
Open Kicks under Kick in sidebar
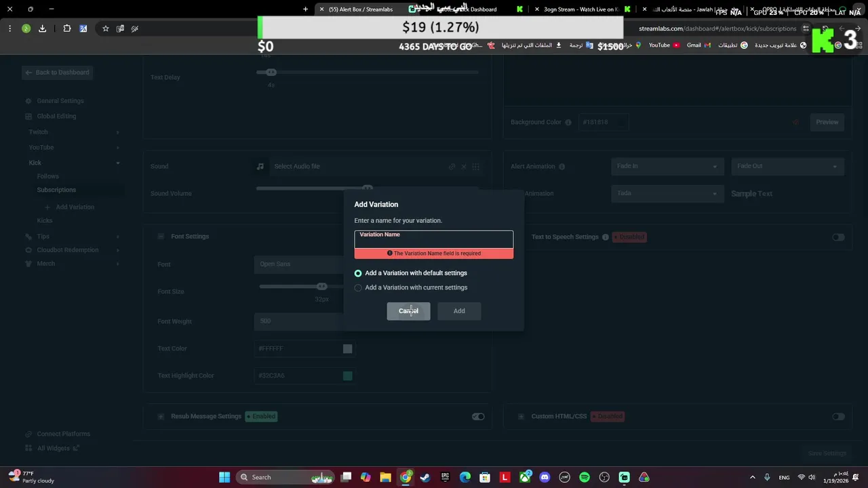point(45,221)
